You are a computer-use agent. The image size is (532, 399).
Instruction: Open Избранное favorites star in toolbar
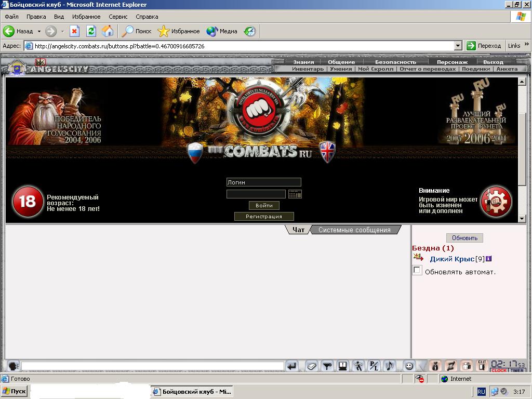[x=179, y=31]
